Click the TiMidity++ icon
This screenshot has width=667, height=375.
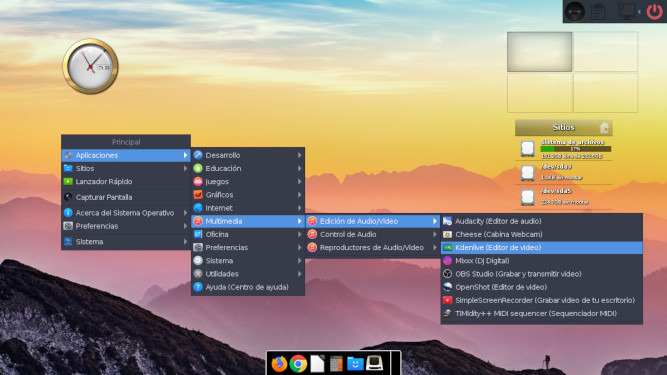coord(447,313)
